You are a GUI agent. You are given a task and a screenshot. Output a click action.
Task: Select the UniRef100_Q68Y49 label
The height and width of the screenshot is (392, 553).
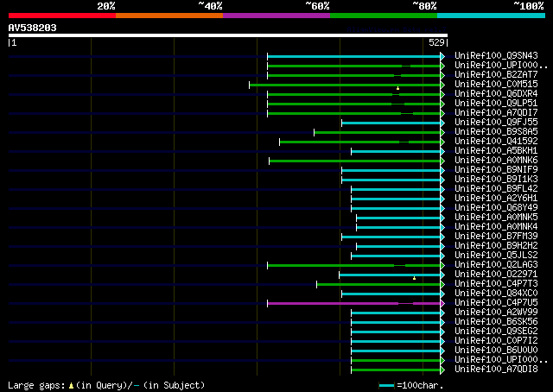coord(496,208)
